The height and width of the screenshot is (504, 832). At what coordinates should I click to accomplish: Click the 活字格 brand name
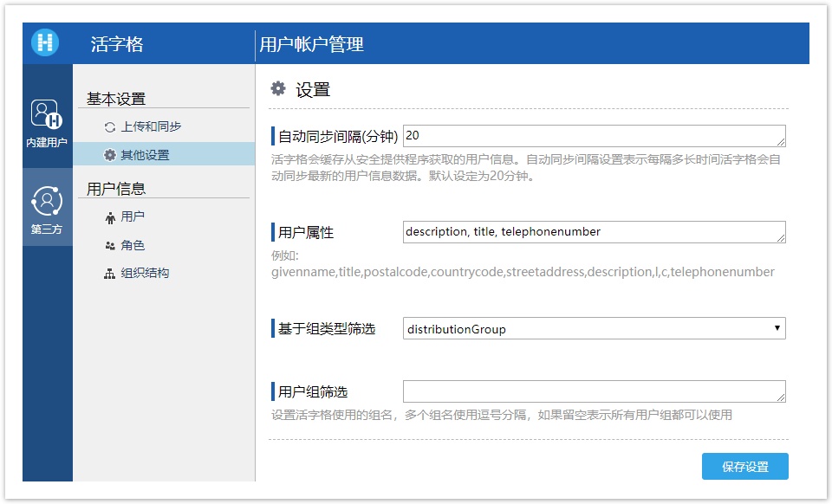pyautogui.click(x=117, y=44)
